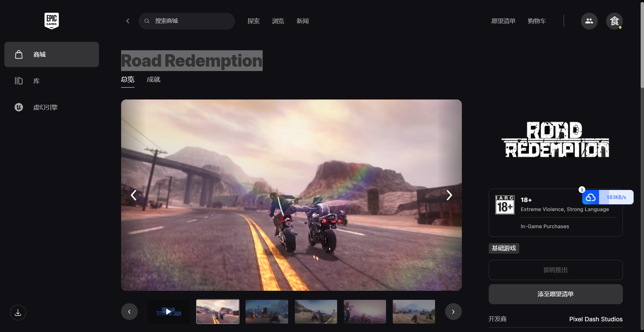Open 购物车 link in header
This screenshot has width=644, height=332.
tap(537, 21)
